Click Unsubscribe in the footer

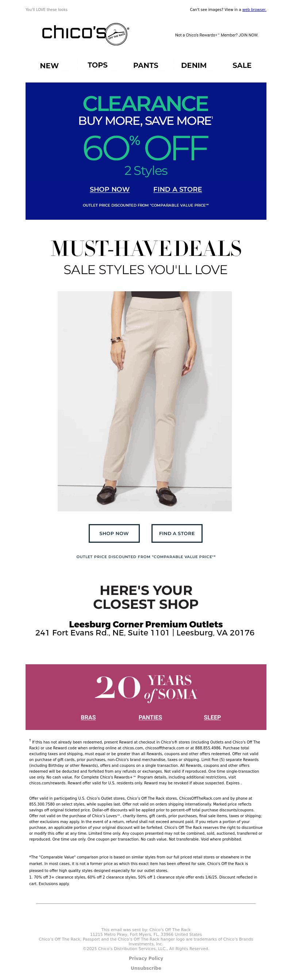coord(146,968)
